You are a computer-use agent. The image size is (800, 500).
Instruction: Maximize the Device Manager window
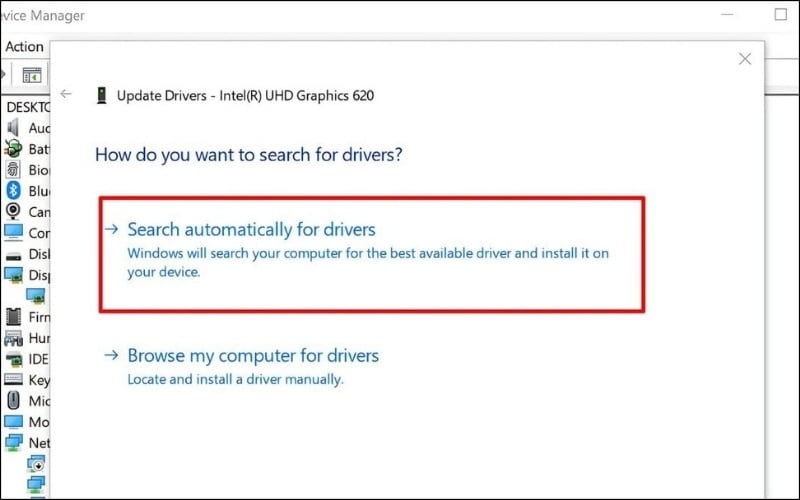[x=780, y=14]
